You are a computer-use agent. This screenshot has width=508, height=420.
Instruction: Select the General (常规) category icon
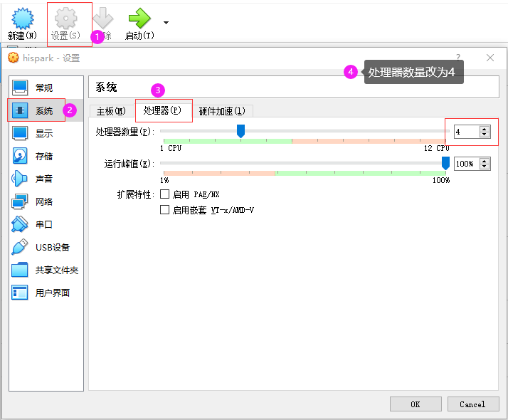pos(20,88)
